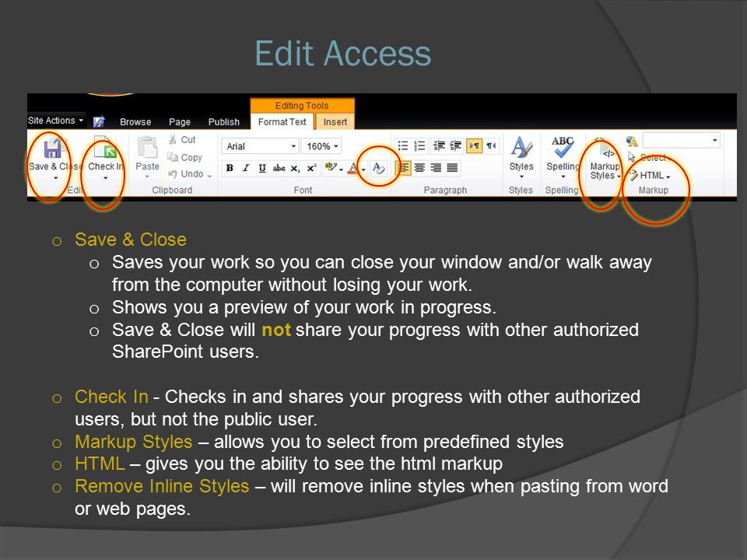The height and width of the screenshot is (560, 747).
Task: Switch to the Browse tab
Action: coord(135,122)
